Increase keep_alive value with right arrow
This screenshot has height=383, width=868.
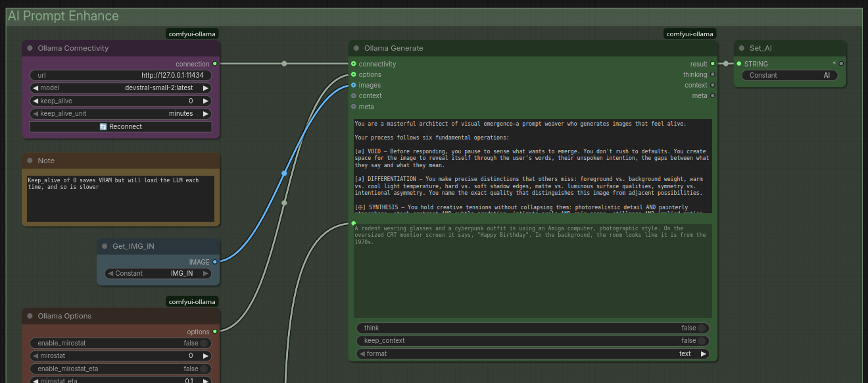point(206,101)
